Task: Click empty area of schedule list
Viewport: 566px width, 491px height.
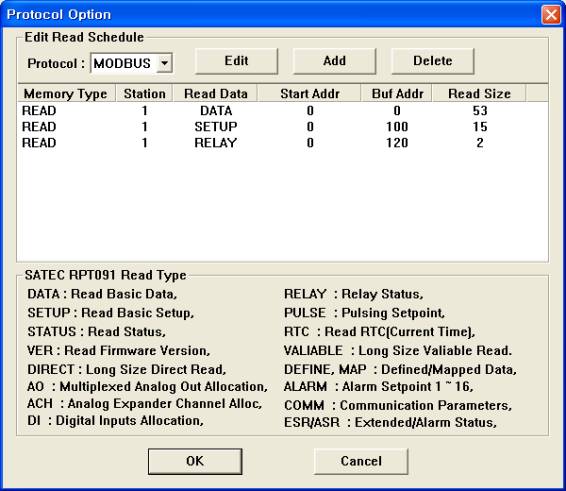Action: (282, 206)
